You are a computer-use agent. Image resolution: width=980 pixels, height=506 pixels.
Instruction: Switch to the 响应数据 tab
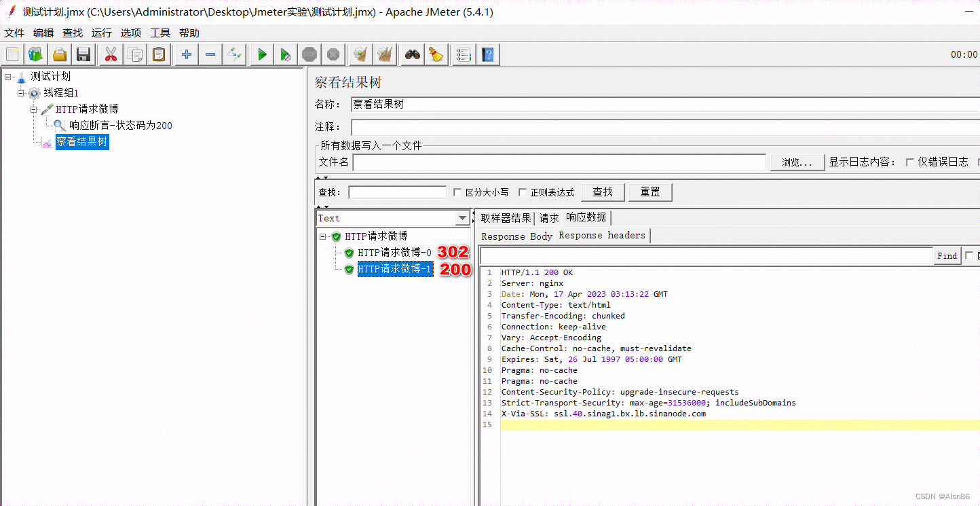pyautogui.click(x=587, y=217)
